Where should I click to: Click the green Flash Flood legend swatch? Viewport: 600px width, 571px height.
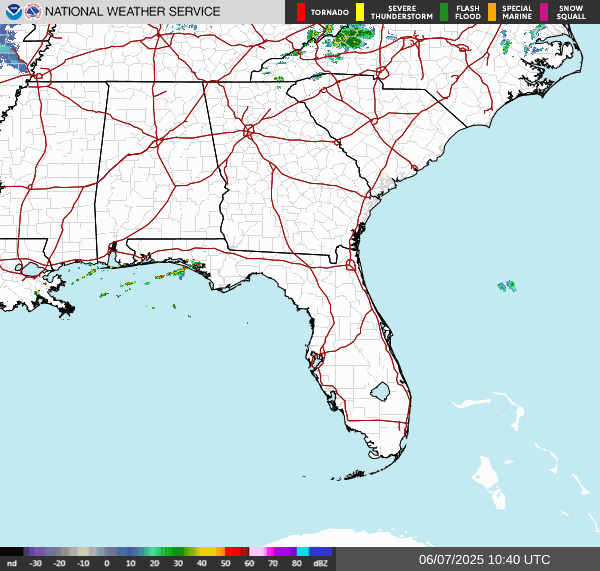(x=444, y=12)
